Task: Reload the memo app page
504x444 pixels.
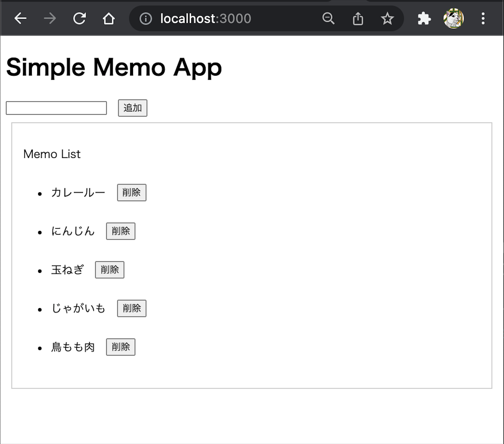Action: 79,18
